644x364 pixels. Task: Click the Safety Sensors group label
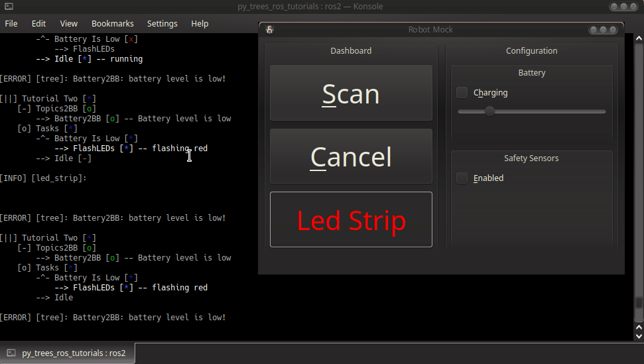[531, 158]
